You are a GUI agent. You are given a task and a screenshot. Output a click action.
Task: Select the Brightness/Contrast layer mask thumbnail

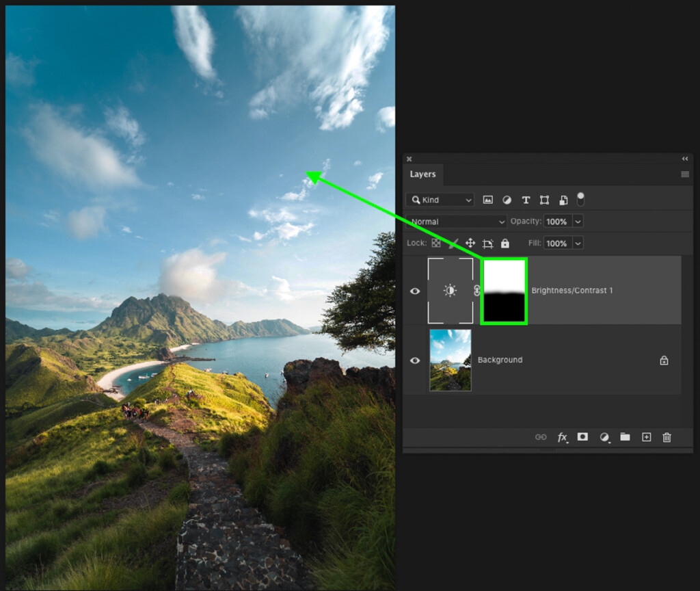504,291
